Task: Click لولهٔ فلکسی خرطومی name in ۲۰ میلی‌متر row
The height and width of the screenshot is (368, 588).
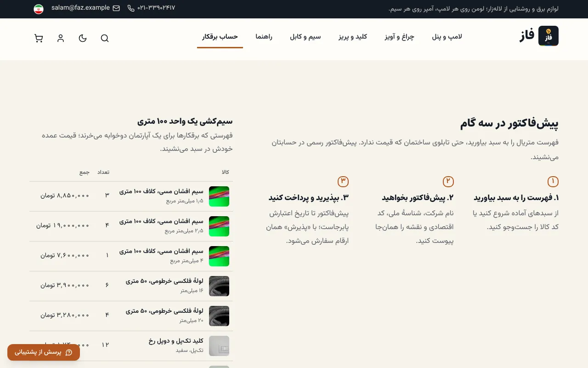Action: point(164,311)
